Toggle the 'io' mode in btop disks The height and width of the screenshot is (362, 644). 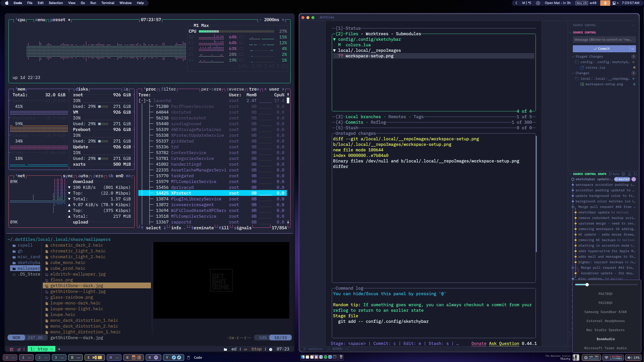[126, 89]
